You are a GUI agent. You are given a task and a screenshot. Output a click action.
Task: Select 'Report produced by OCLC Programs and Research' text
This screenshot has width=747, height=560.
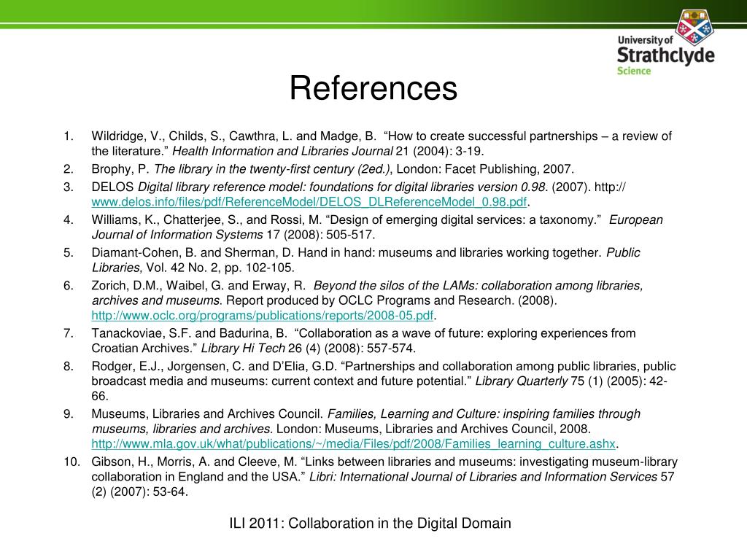(x=370, y=300)
